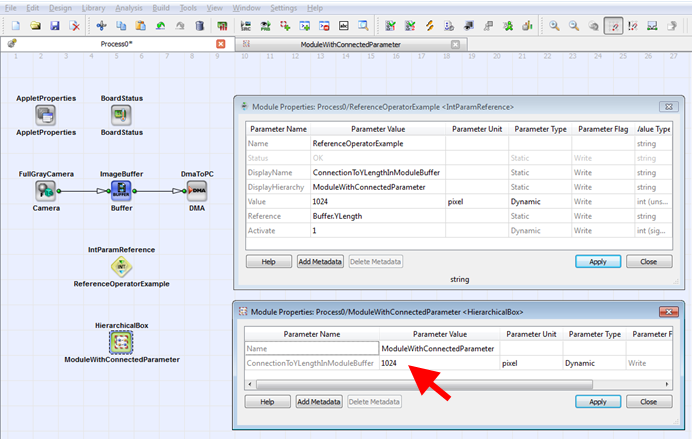693x440 pixels.
Task: Open the Analysis menu
Action: 127,8
